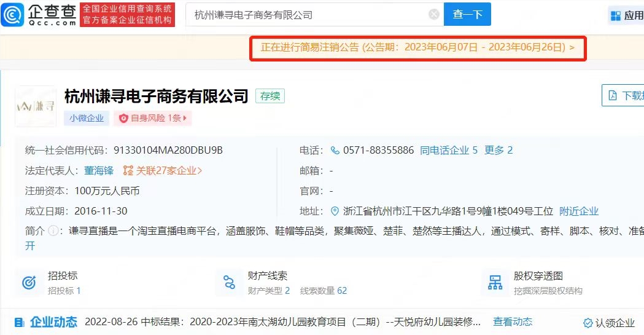This screenshot has width=644, height=335.
Task: Open legal representative 董海锋 link
Action: point(99,171)
